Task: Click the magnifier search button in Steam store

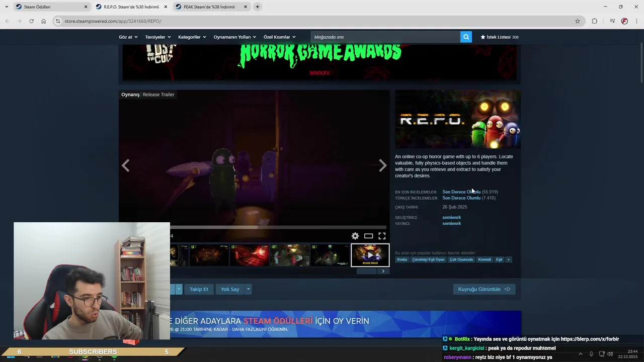Action: pos(466,37)
